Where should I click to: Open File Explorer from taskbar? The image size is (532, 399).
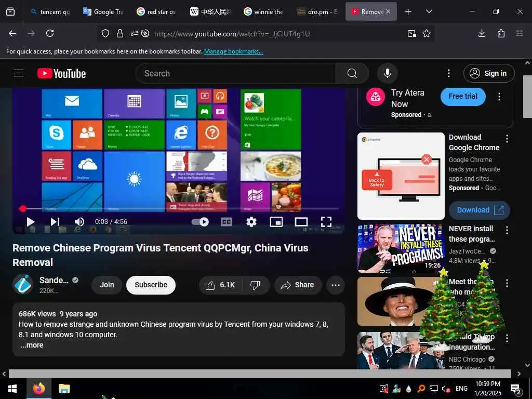(64, 389)
